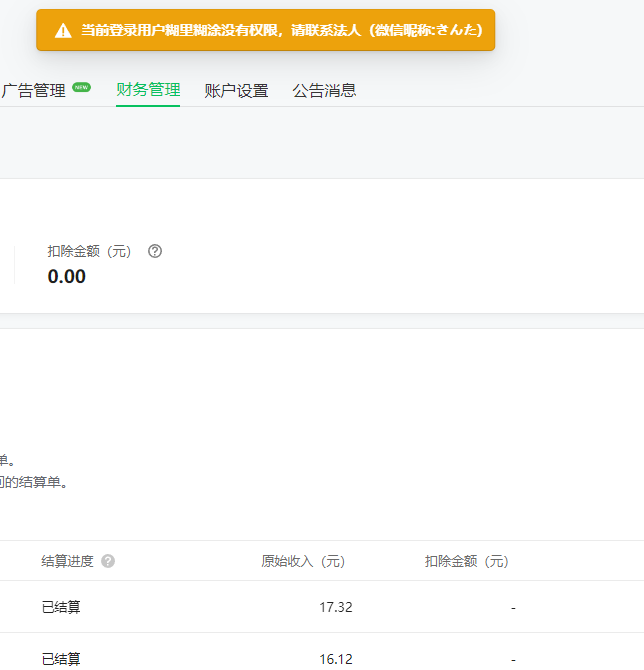Image resolution: width=644 pixels, height=670 pixels.
Task: Click the dash deduction cell in 16.12 row
Action: coord(513,659)
